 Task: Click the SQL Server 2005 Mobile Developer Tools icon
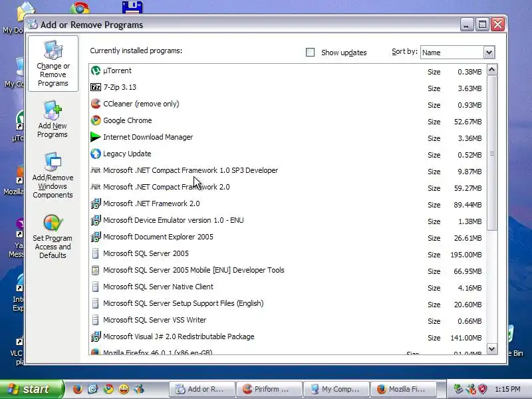click(96, 270)
